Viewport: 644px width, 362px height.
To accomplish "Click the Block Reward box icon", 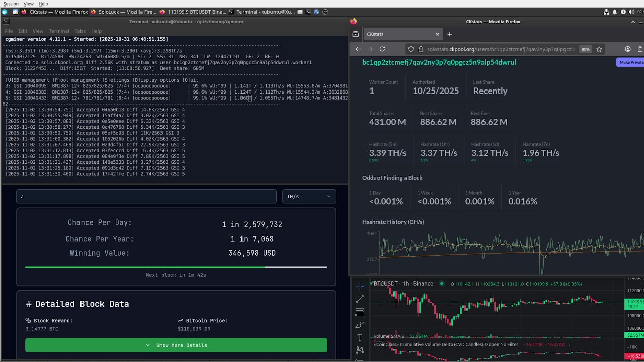I will click(x=28, y=320).
